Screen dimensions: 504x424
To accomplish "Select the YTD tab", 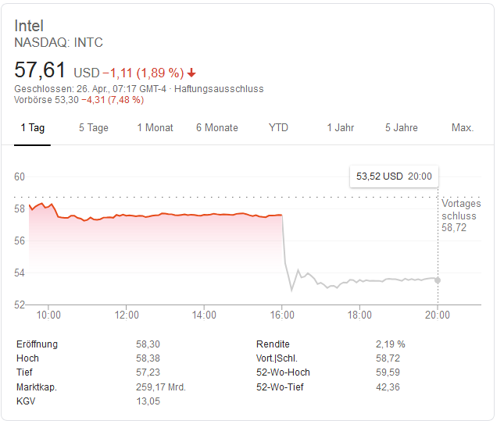I will pyautogui.click(x=278, y=128).
